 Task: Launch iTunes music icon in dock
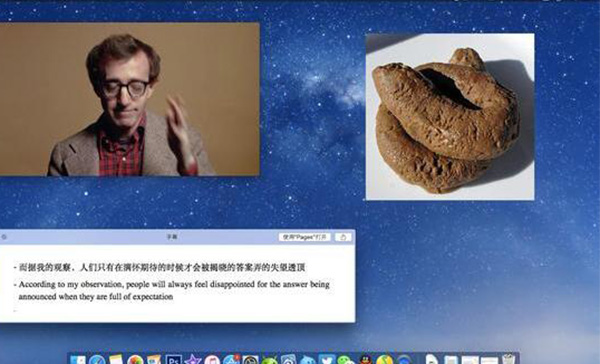coord(212,360)
